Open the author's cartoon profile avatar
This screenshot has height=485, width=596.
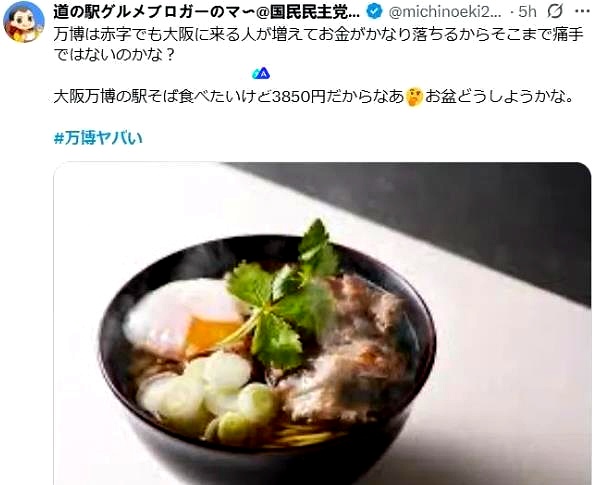pyautogui.click(x=24, y=22)
